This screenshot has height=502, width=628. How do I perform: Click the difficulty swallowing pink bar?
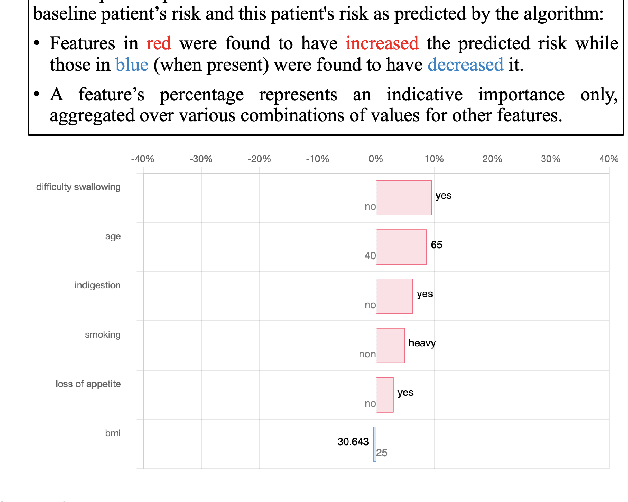404,197
